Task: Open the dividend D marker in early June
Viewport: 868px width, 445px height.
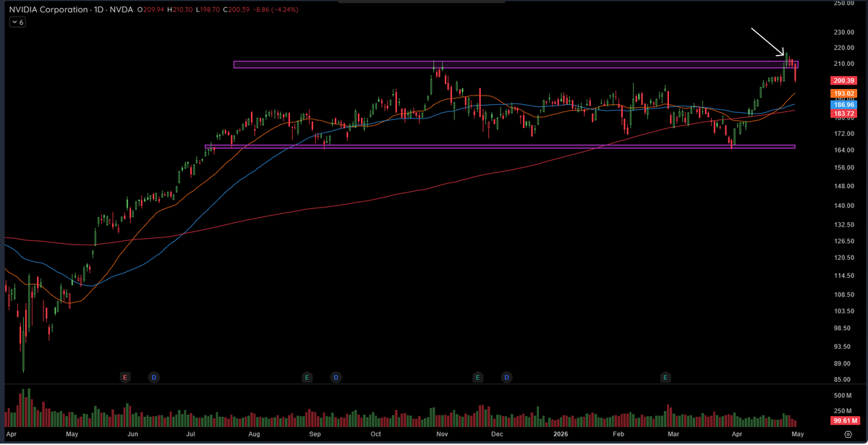Action: [153, 377]
